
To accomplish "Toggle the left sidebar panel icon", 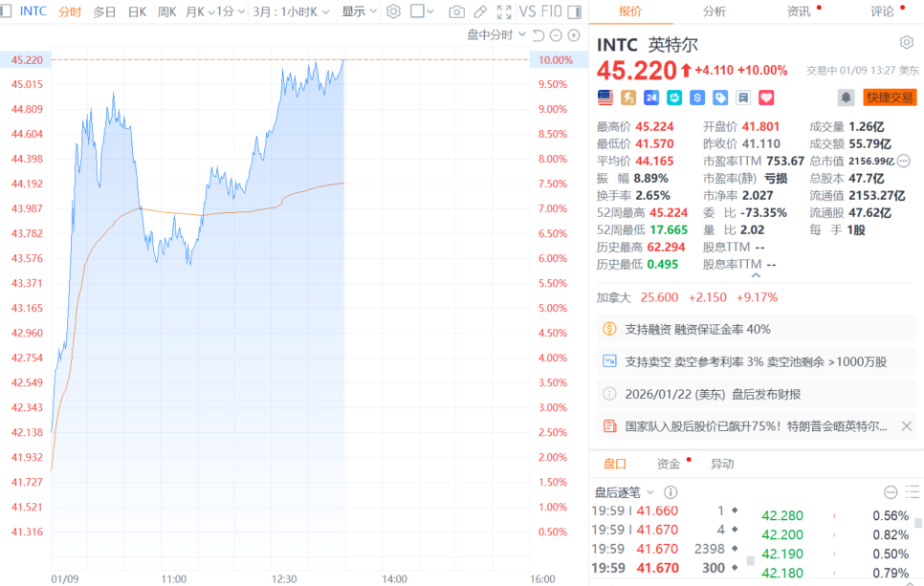I will (6, 11).
